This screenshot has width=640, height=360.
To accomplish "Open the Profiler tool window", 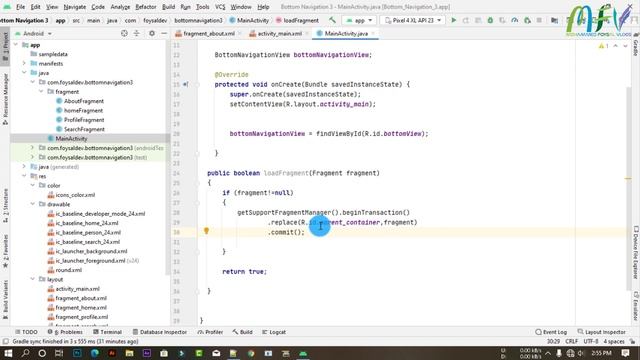I will [210, 332].
